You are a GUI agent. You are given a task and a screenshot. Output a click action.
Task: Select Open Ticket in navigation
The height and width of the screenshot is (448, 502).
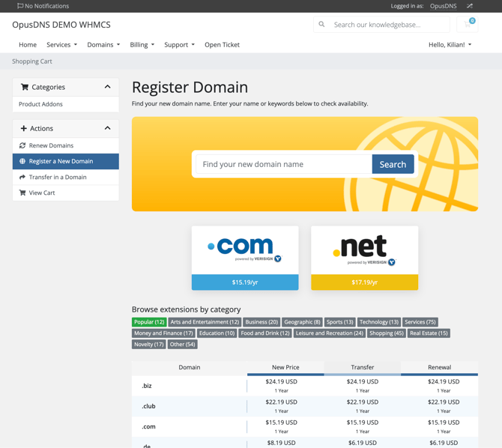(223, 45)
